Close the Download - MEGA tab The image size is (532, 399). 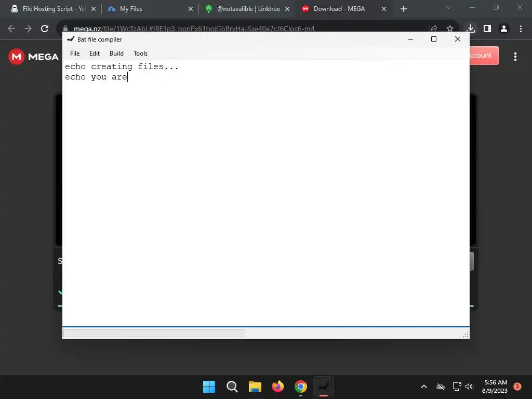click(384, 9)
